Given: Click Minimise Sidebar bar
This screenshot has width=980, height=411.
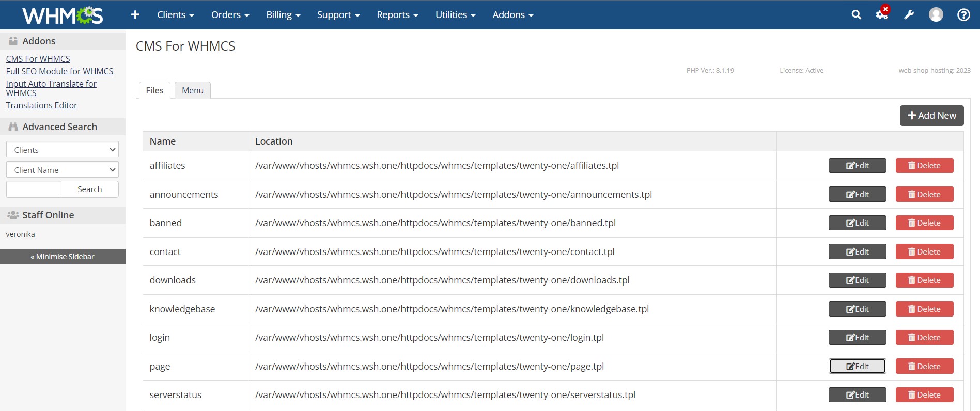Looking at the screenshot, I should (63, 257).
